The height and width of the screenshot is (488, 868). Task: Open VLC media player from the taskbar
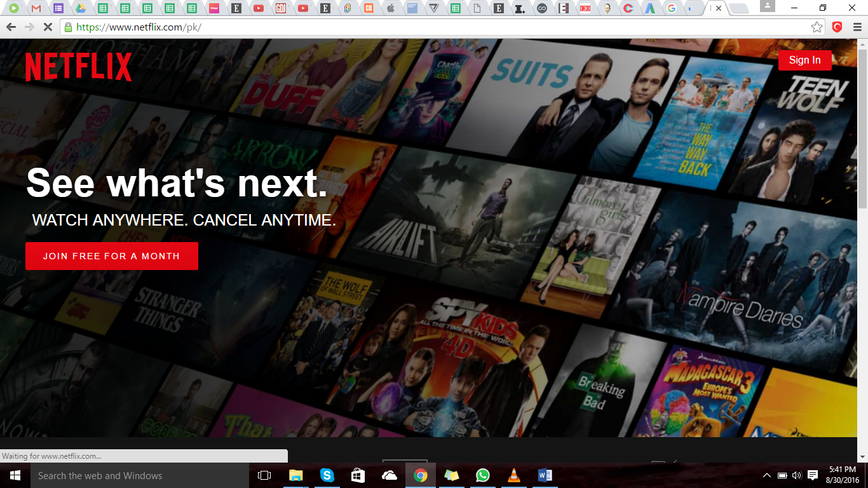click(513, 475)
